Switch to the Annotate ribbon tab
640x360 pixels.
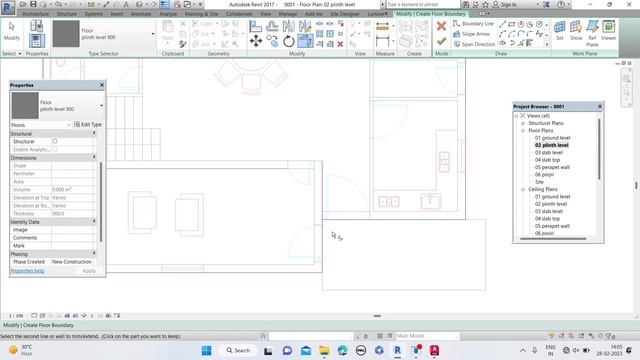[141, 14]
